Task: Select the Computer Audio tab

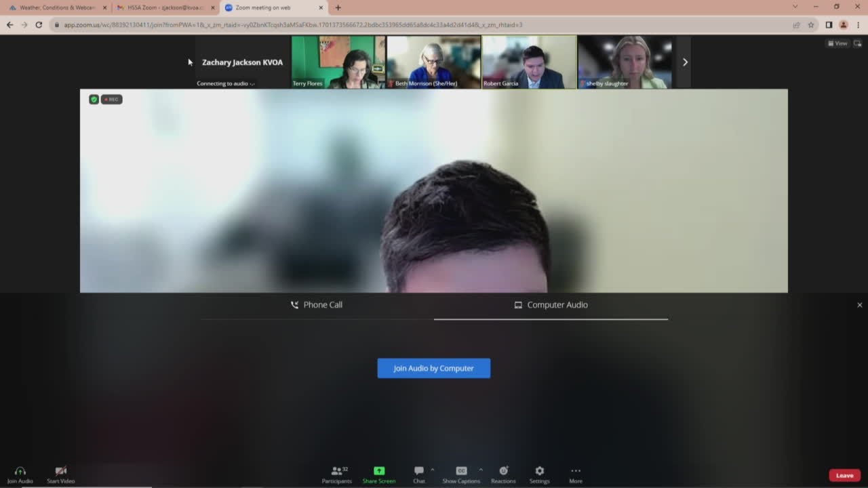Action: pyautogui.click(x=551, y=305)
